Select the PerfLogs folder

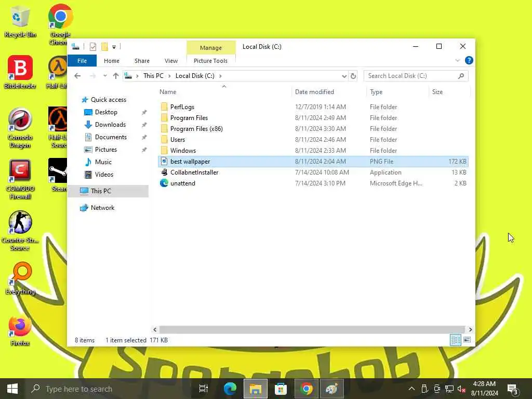[313, 107]
